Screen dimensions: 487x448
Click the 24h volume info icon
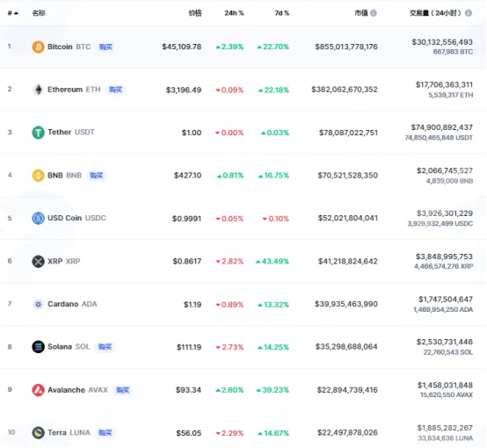coord(469,13)
